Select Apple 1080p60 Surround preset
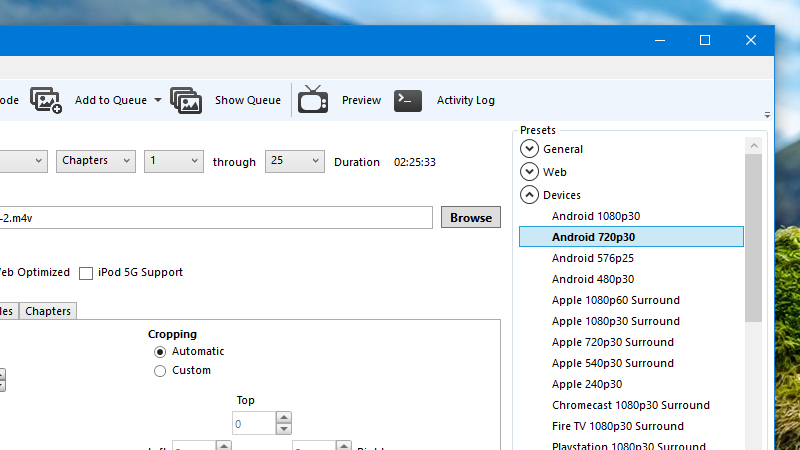This screenshot has width=800, height=450. click(x=615, y=300)
